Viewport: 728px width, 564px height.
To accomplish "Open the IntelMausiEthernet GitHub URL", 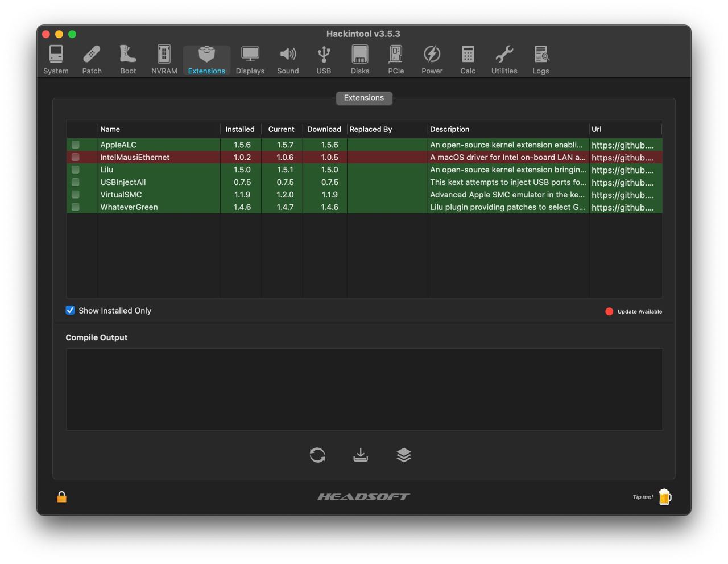I will coord(623,158).
